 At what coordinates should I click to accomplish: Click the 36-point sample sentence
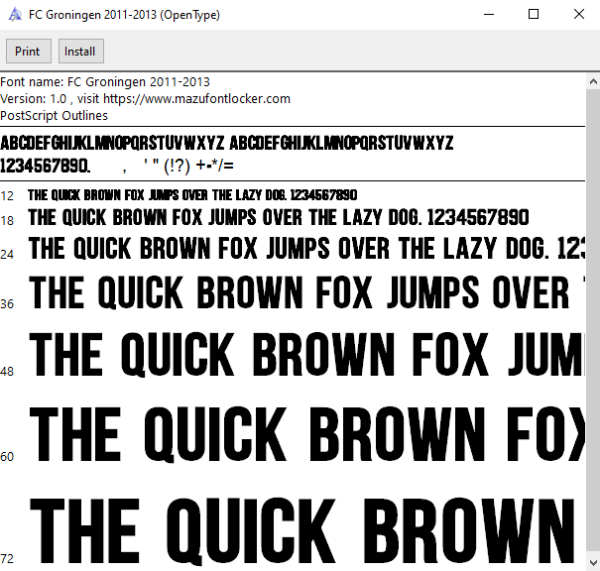click(x=307, y=293)
